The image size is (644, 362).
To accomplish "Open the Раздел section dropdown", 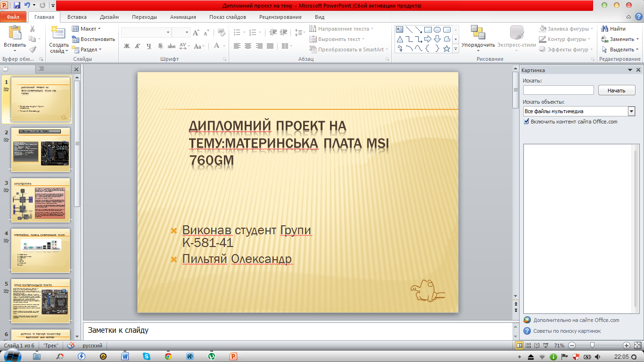I will pos(86,49).
